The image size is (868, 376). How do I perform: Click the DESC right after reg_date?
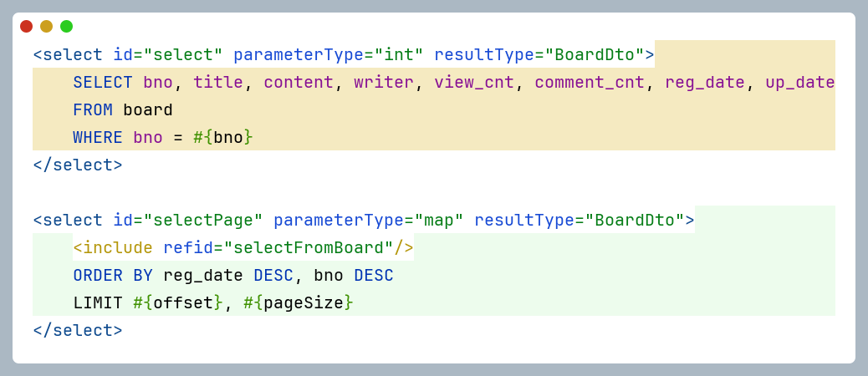tap(273, 276)
